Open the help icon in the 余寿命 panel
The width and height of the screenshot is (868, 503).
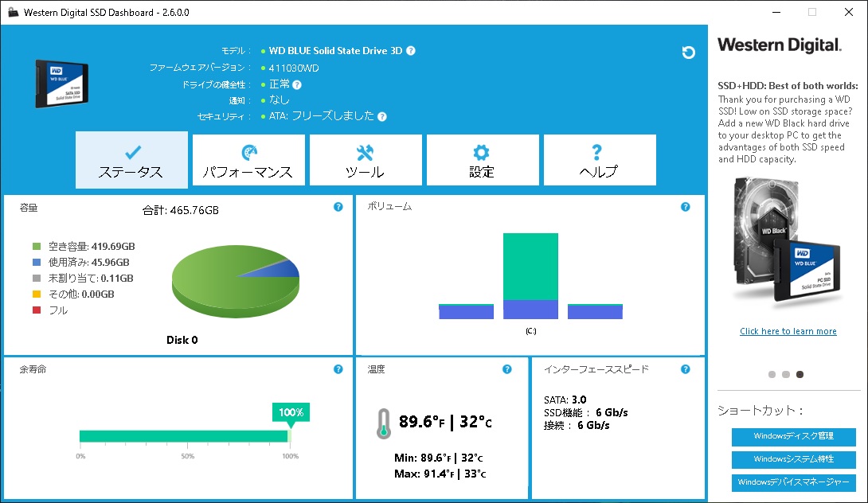coord(338,369)
